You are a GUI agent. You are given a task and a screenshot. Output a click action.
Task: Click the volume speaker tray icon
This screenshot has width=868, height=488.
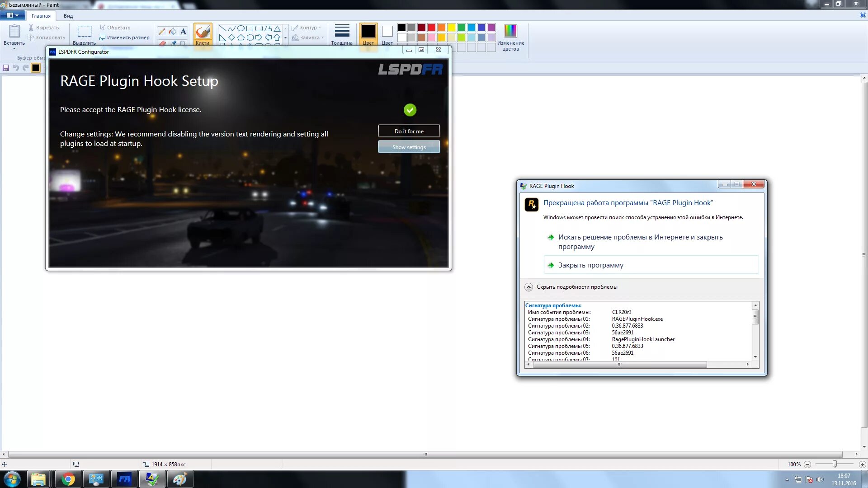[x=820, y=479]
